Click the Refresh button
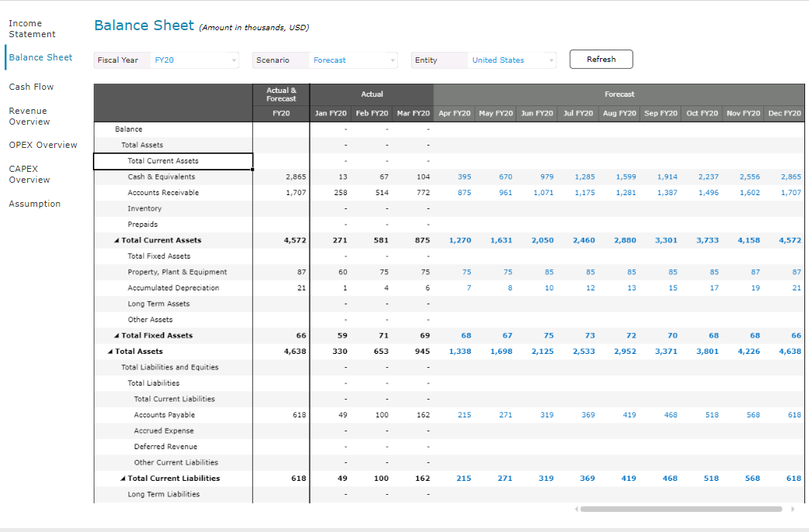Image resolution: width=809 pixels, height=532 pixels. click(601, 59)
